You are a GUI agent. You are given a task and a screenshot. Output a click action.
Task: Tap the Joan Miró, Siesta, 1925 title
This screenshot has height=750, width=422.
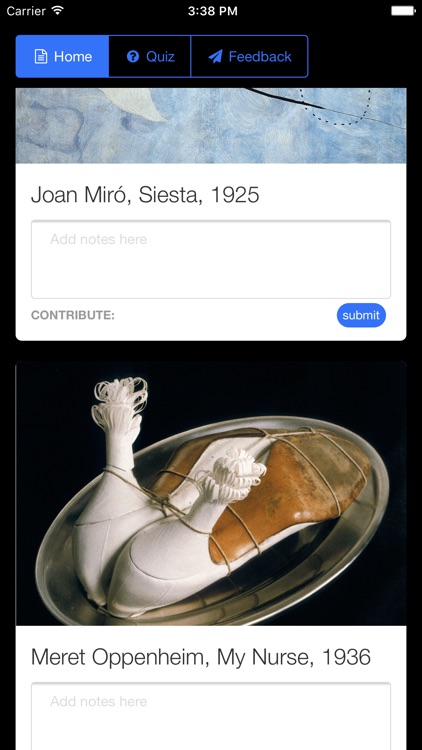(145, 195)
